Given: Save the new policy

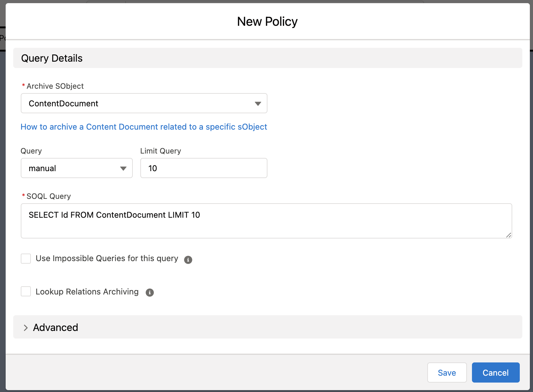Looking at the screenshot, I should coord(447,372).
